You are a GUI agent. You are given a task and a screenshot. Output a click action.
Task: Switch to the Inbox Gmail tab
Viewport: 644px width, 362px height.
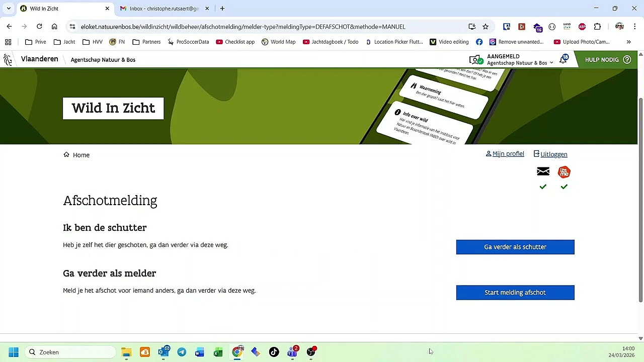[165, 9]
